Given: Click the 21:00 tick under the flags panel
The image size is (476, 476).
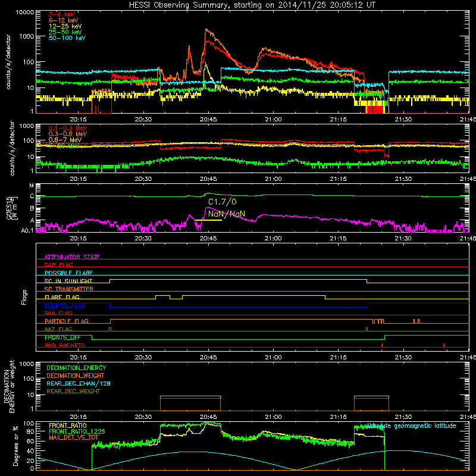Looking at the screenshot, I should coord(273,358).
